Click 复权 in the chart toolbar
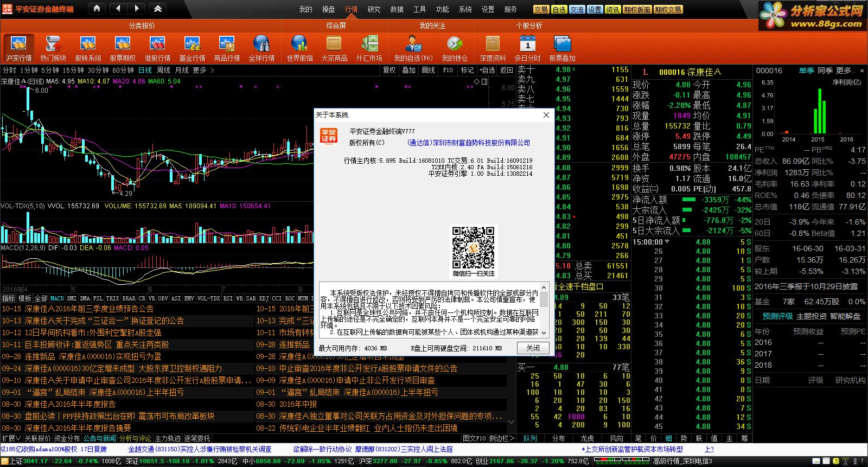 point(390,70)
